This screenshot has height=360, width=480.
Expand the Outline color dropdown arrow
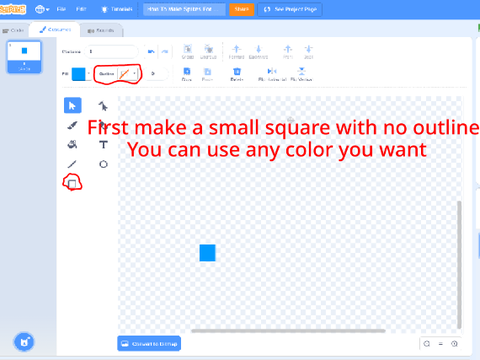click(x=135, y=74)
